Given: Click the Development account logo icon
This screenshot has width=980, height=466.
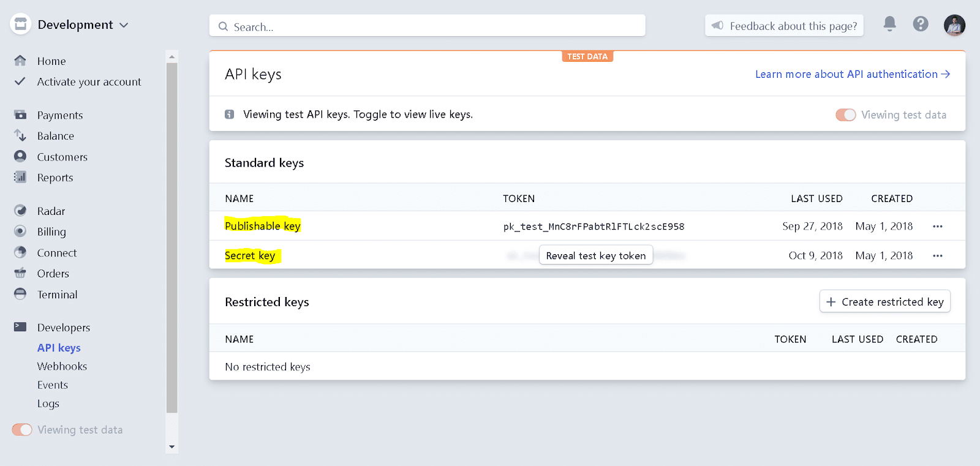Looking at the screenshot, I should tap(20, 24).
